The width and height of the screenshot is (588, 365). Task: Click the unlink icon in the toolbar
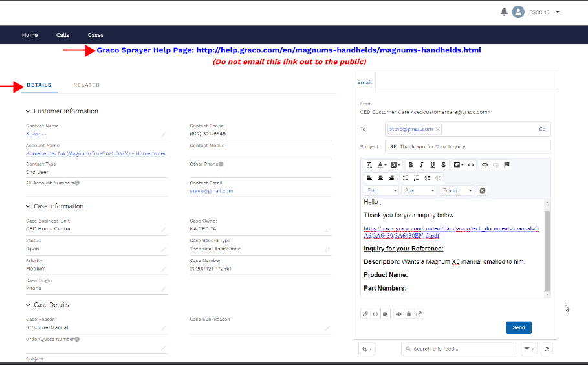pos(495,165)
